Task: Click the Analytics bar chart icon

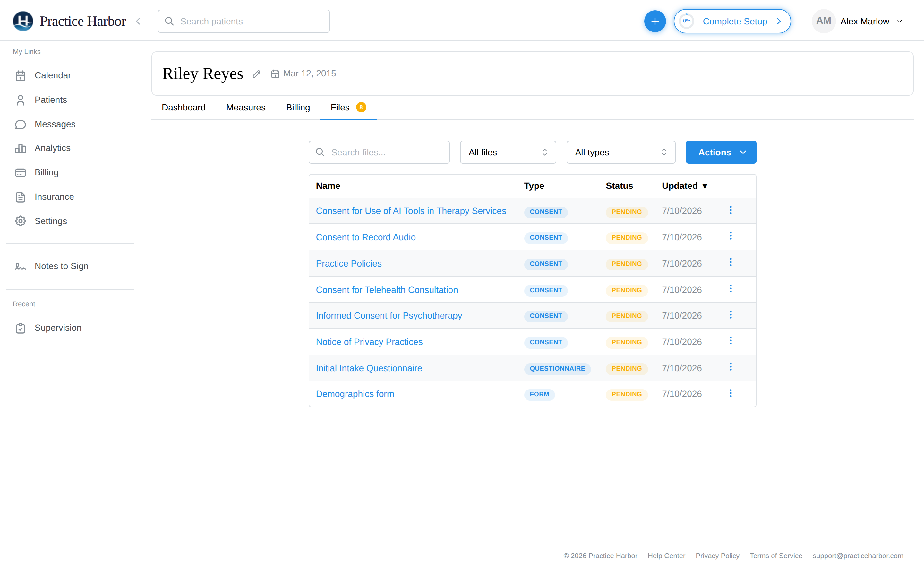Action: coord(21,148)
